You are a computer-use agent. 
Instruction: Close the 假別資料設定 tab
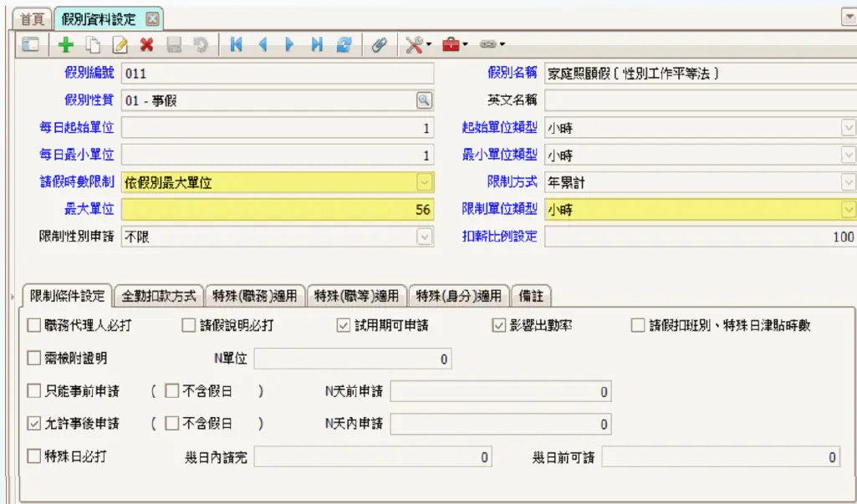coord(151,18)
